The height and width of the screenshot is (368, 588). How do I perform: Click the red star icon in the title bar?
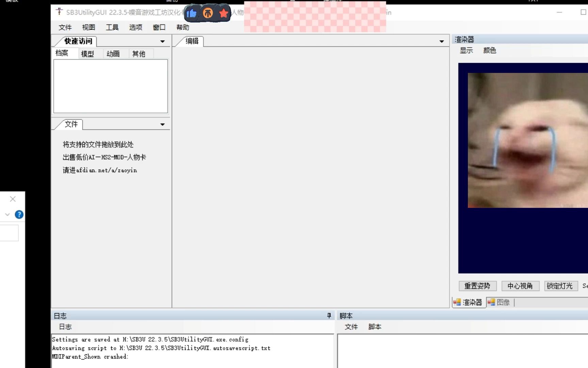pos(224,13)
